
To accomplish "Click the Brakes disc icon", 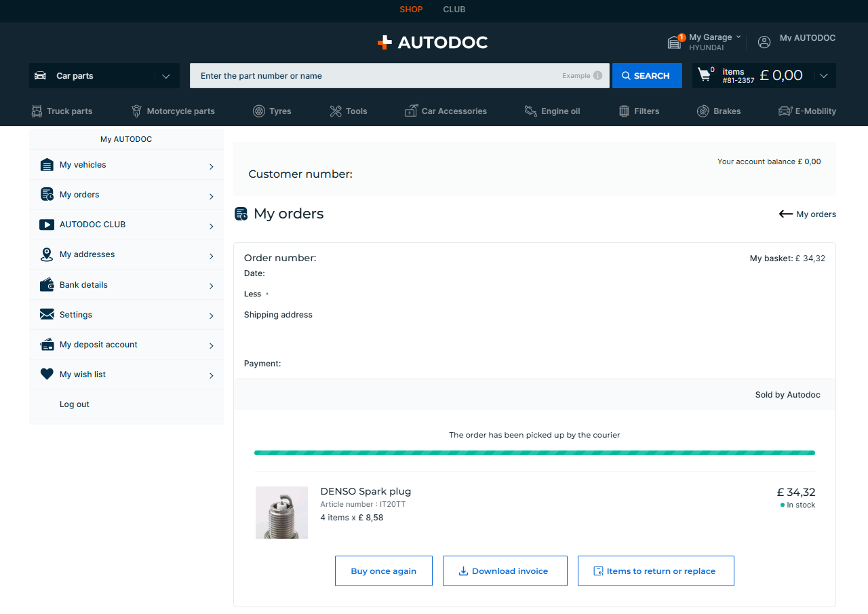I will point(703,111).
